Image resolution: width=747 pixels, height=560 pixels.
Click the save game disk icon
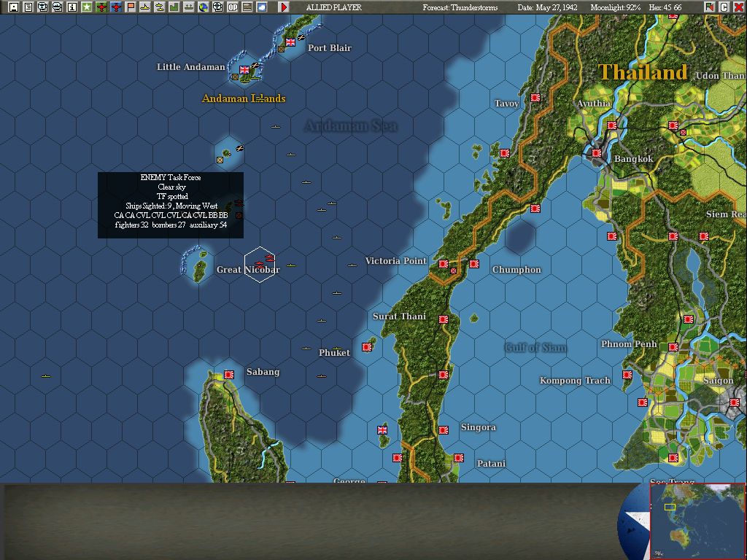coord(14,7)
